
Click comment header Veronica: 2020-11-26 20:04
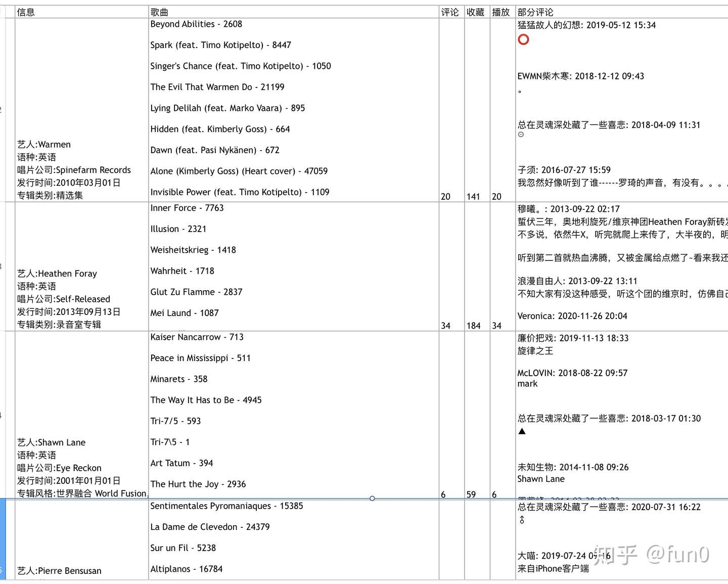[x=572, y=316]
